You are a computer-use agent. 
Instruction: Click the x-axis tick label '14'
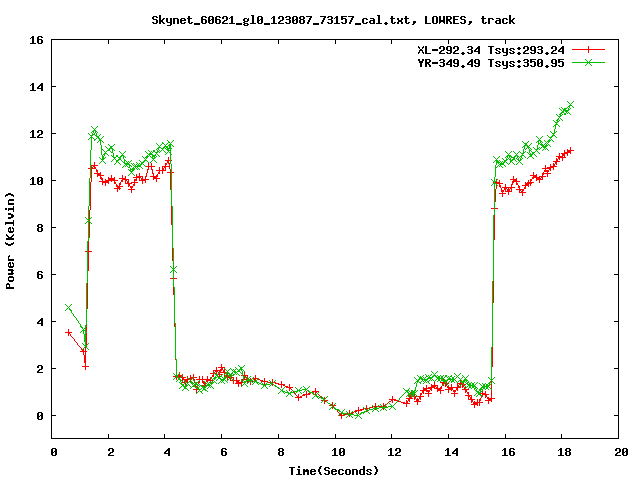[451, 452]
